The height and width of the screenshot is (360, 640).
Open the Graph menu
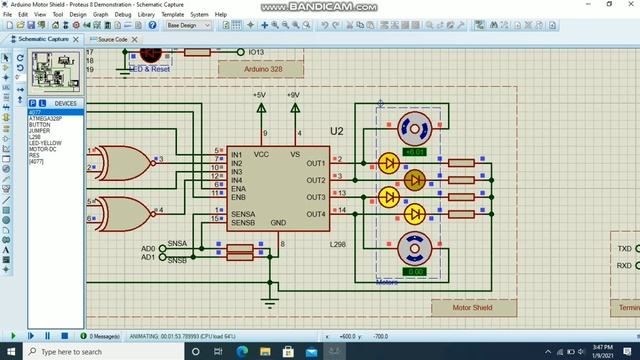100,14
